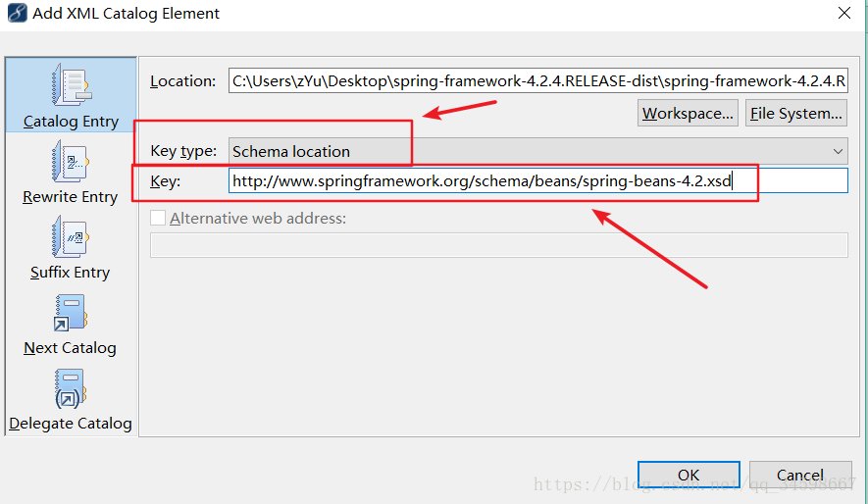The image size is (868, 504).
Task: Select the Next Catalog icon
Action: point(71,313)
